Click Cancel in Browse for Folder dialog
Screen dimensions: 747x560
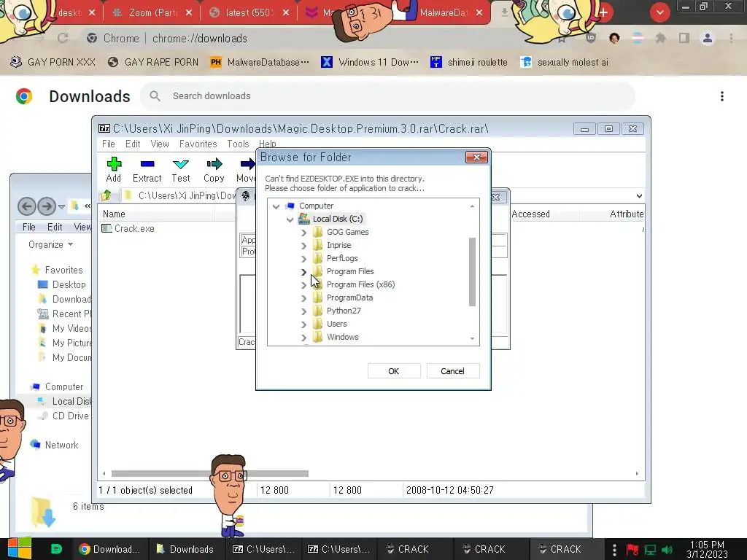(452, 371)
